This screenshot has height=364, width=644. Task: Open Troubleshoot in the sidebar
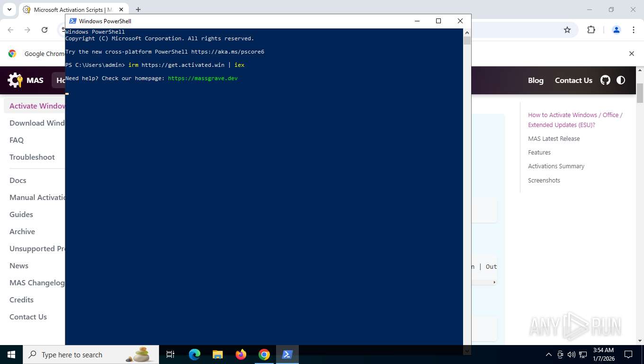tap(32, 157)
